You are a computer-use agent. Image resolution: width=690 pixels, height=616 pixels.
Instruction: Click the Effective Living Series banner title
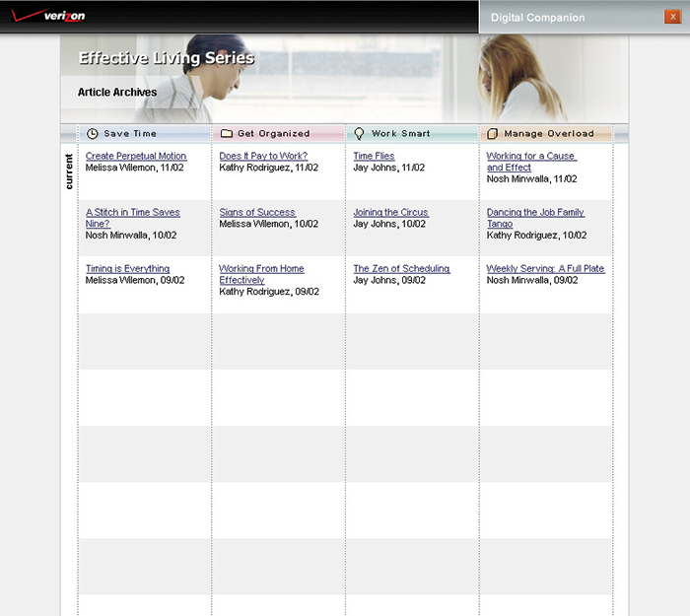click(x=167, y=58)
